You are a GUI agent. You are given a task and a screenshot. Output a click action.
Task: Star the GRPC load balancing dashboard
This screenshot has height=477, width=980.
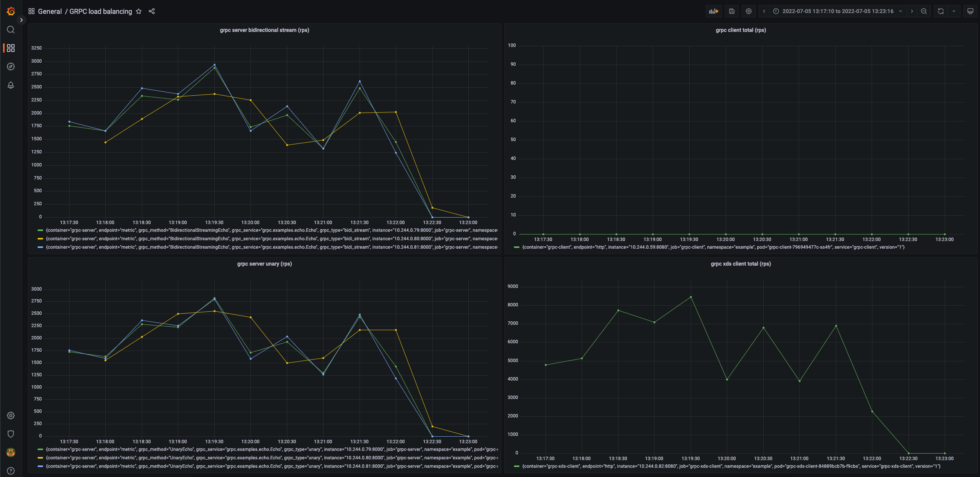(x=139, y=11)
